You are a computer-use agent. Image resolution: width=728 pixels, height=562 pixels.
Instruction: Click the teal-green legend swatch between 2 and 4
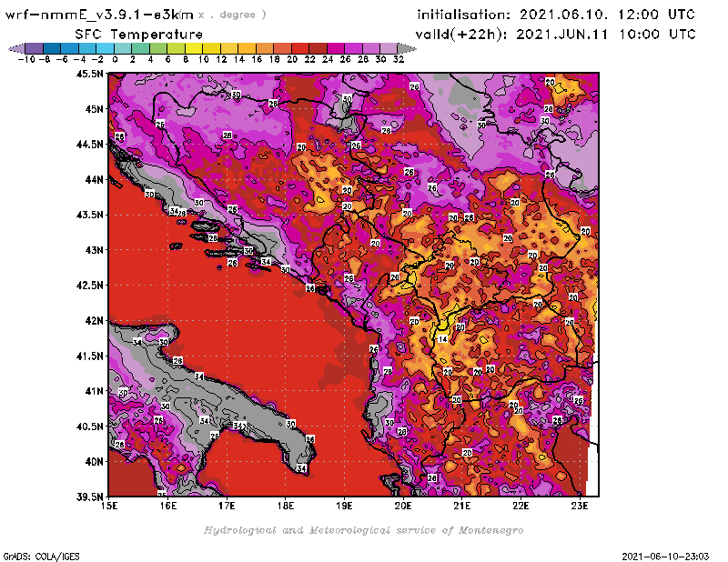coord(141,48)
